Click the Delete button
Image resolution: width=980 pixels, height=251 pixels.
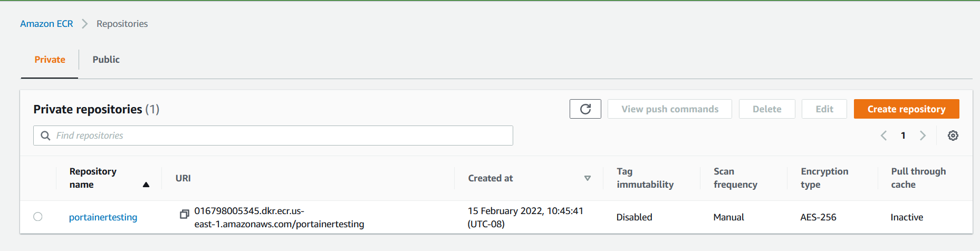point(767,109)
